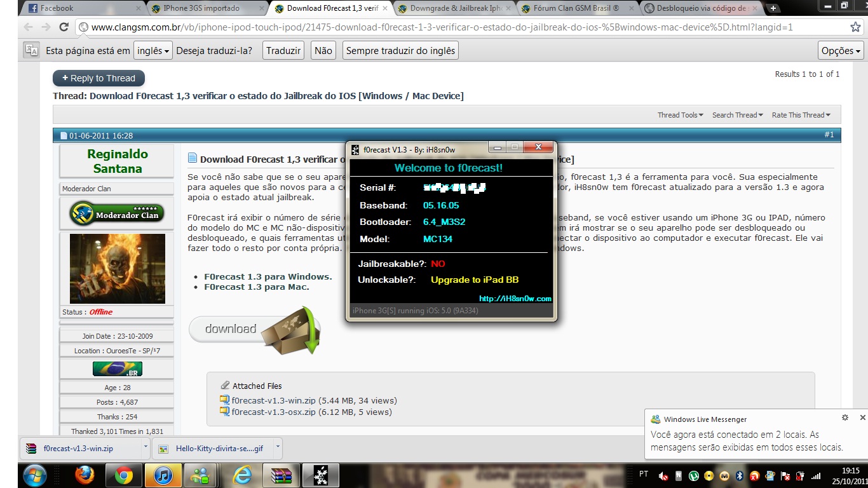Click the big download button image

(255, 329)
